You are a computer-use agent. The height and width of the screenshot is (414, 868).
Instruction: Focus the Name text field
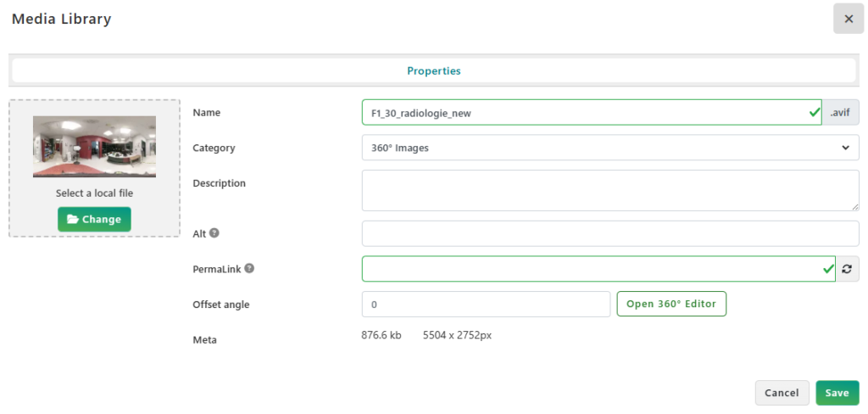[x=592, y=113]
